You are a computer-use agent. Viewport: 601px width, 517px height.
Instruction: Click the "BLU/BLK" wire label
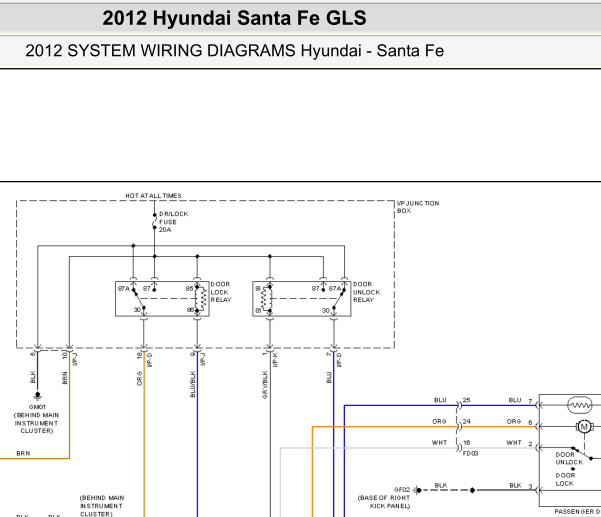[193, 384]
